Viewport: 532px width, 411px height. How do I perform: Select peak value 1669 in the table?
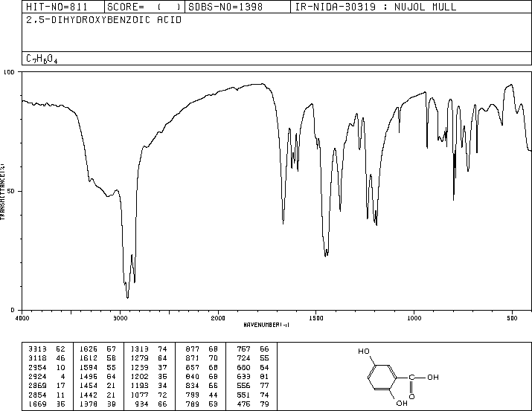(x=38, y=404)
